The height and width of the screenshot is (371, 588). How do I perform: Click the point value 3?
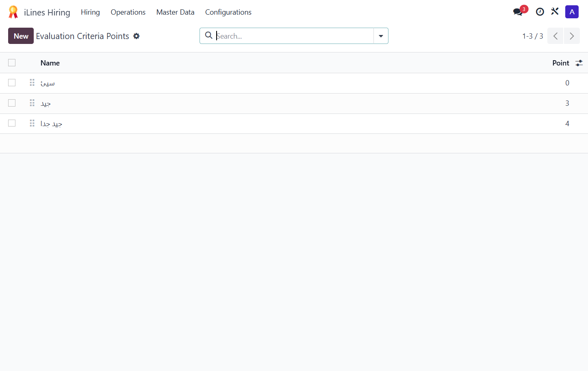pyautogui.click(x=567, y=103)
